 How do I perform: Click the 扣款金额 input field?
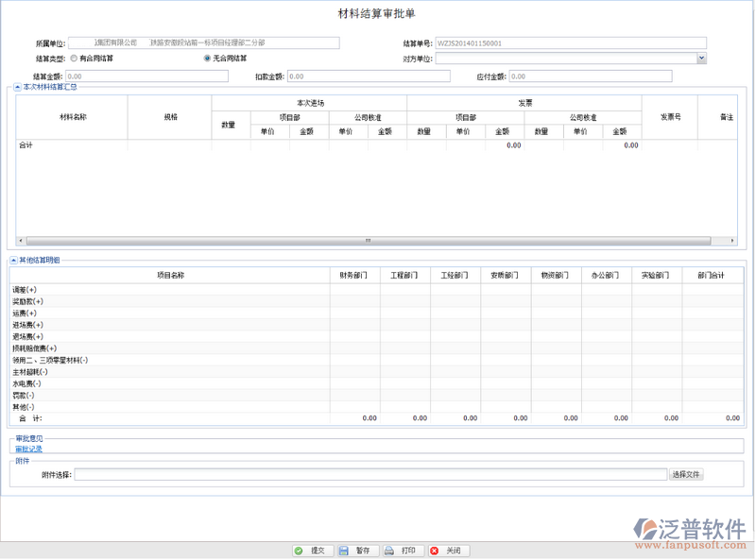pos(368,76)
